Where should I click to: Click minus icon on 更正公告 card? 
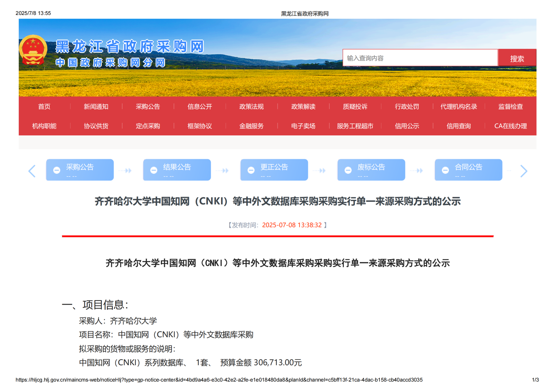[x=251, y=170]
